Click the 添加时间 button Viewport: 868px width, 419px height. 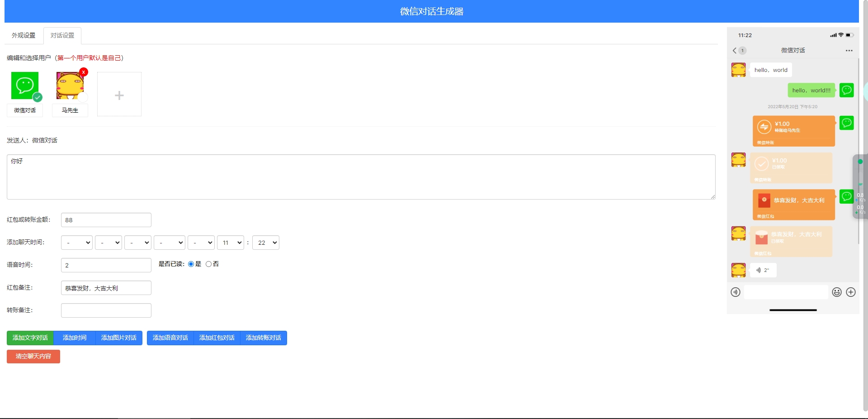(x=75, y=338)
